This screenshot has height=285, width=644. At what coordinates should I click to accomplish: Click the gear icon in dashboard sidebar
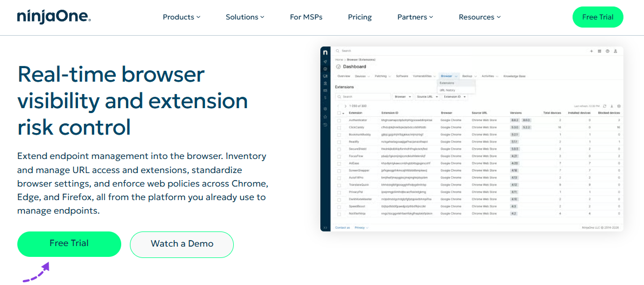(325, 109)
